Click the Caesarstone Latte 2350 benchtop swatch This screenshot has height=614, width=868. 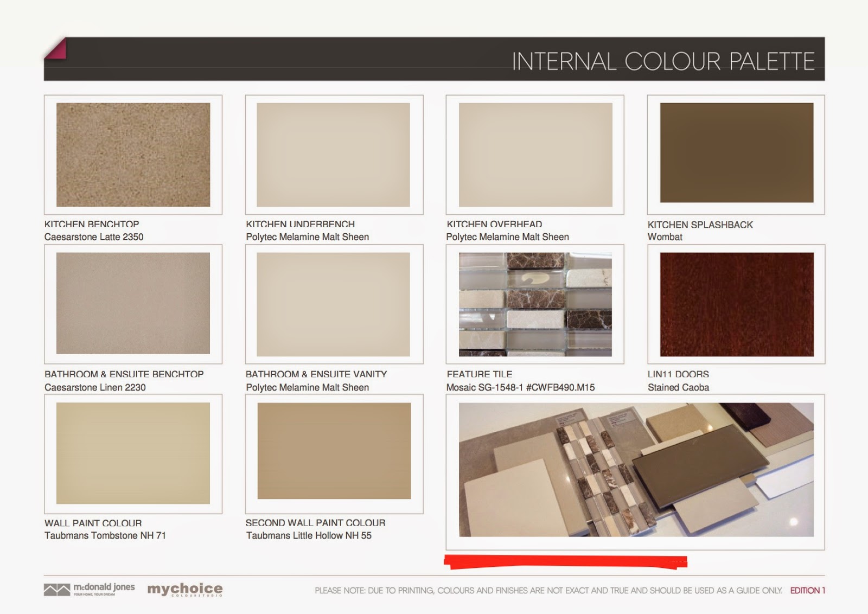coord(133,155)
